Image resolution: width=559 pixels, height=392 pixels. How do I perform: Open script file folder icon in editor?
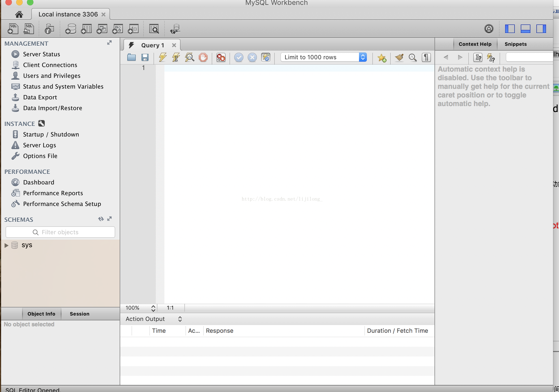[x=132, y=57]
